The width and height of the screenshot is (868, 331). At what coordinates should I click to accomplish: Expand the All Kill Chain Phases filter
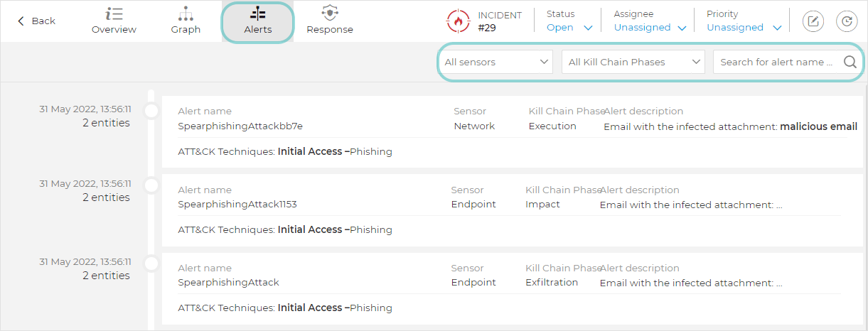[x=633, y=62]
